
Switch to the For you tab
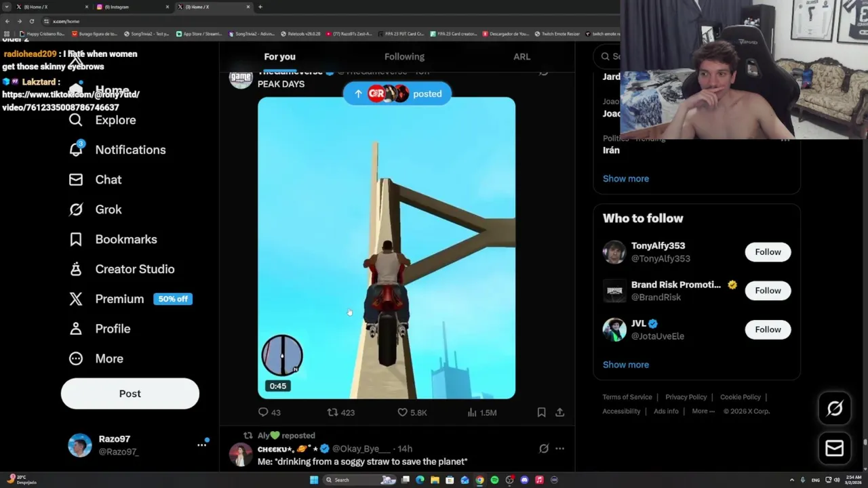pos(279,57)
